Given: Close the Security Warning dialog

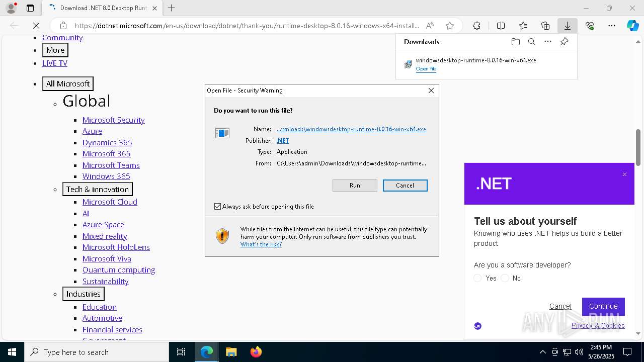Looking at the screenshot, I should pyautogui.click(x=431, y=90).
